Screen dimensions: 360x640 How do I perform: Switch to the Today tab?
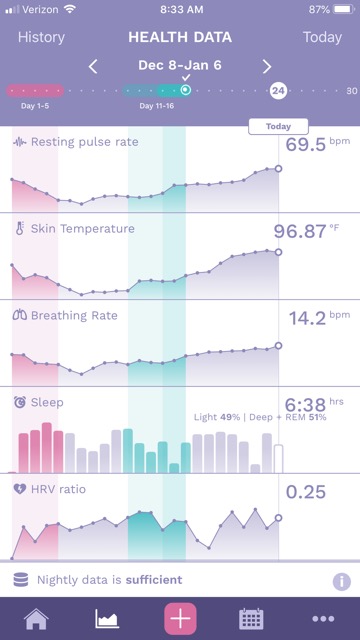click(x=322, y=37)
